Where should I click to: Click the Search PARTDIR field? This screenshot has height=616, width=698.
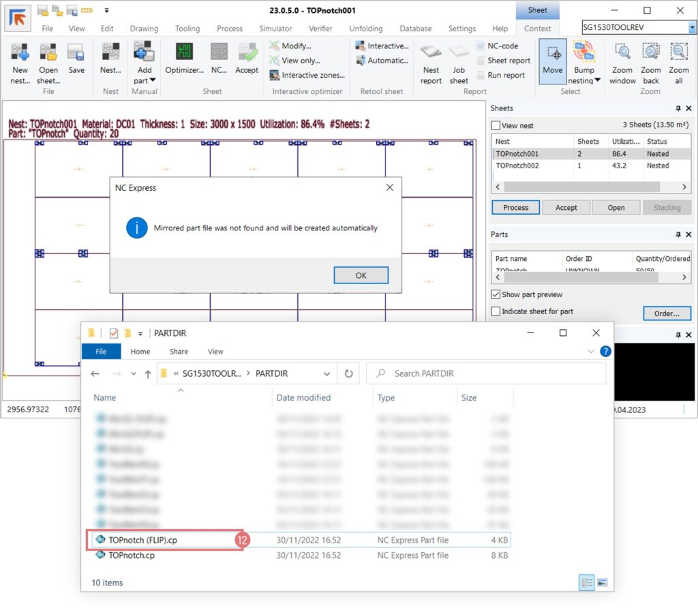[485, 373]
